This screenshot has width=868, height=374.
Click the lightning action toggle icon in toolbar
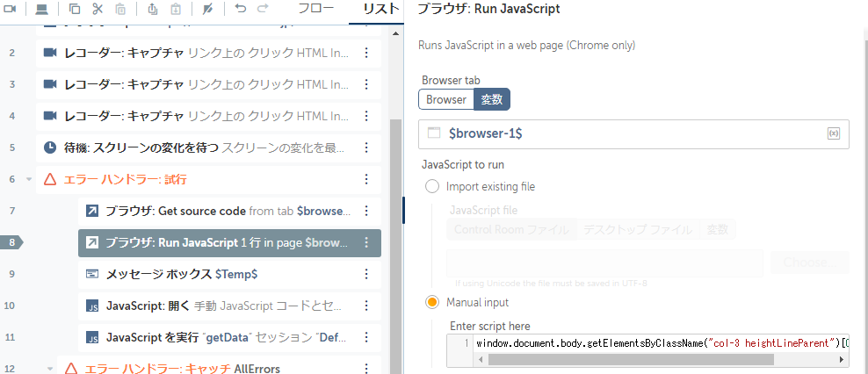pyautogui.click(x=208, y=10)
